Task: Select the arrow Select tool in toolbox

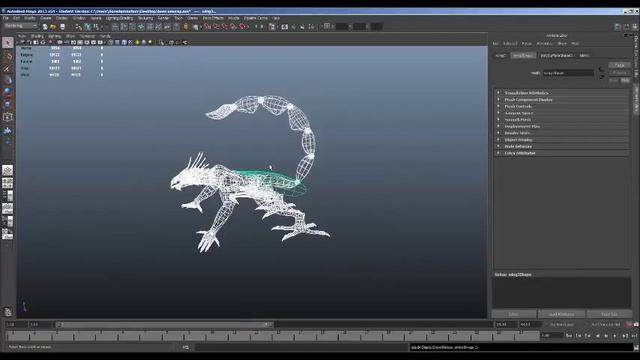Action: [x=7, y=42]
